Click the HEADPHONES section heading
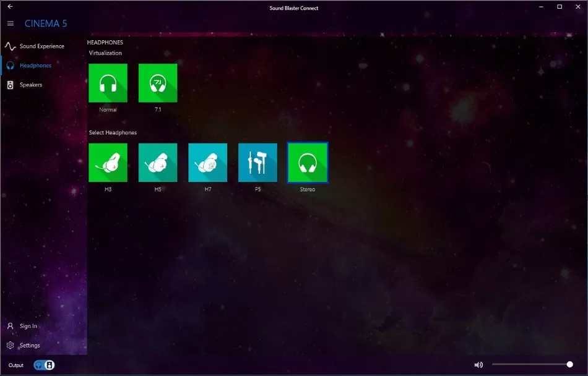This screenshot has width=588, height=376. tap(105, 42)
